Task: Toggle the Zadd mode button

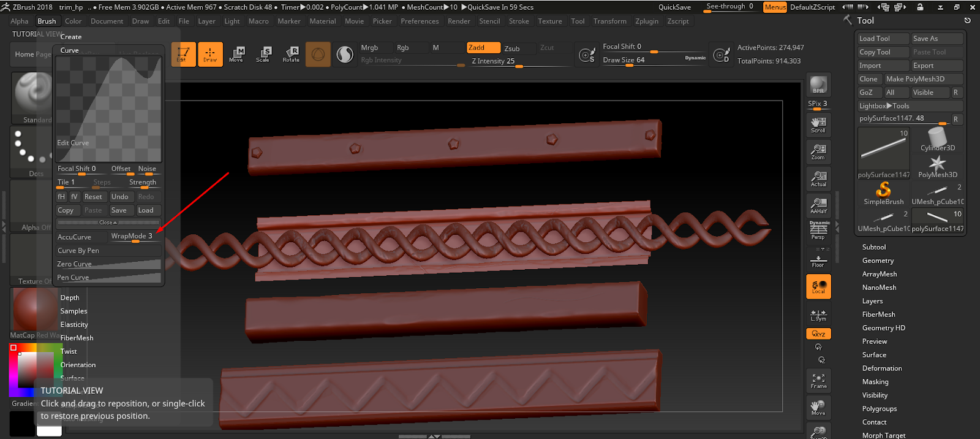Action: pos(483,48)
